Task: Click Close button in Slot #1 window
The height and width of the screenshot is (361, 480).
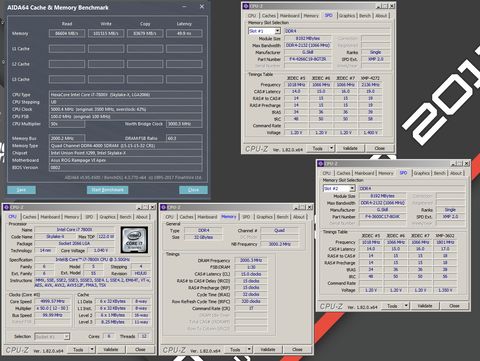Action: tap(379, 148)
